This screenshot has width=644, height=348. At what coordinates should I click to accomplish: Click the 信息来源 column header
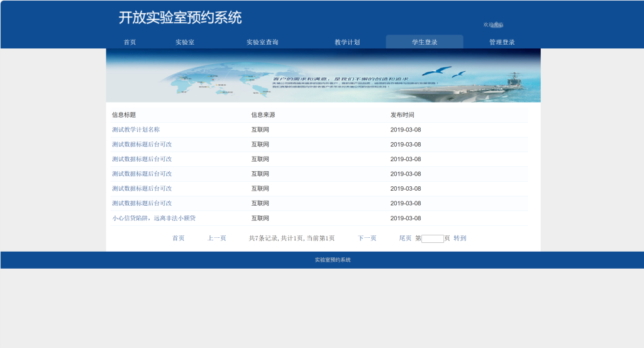pos(263,115)
